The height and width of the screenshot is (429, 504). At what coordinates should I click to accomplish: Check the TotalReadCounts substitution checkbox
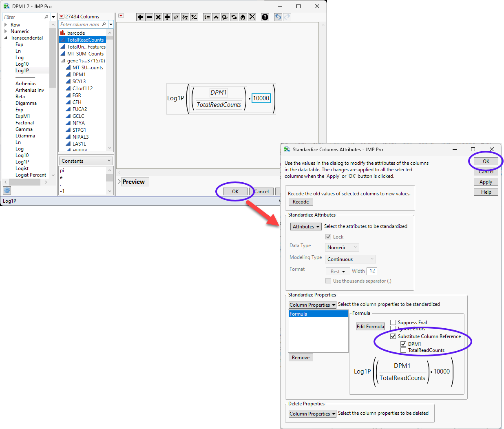[x=403, y=350]
